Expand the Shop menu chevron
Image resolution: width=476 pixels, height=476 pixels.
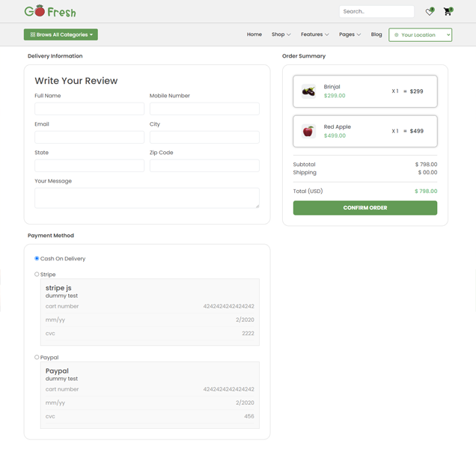tap(289, 34)
